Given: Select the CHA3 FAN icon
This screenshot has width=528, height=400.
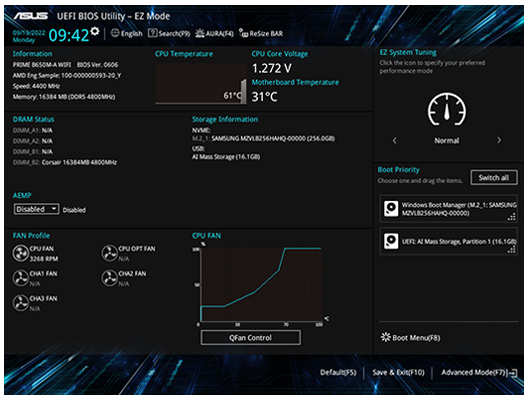Looking at the screenshot, I should coord(21,303).
